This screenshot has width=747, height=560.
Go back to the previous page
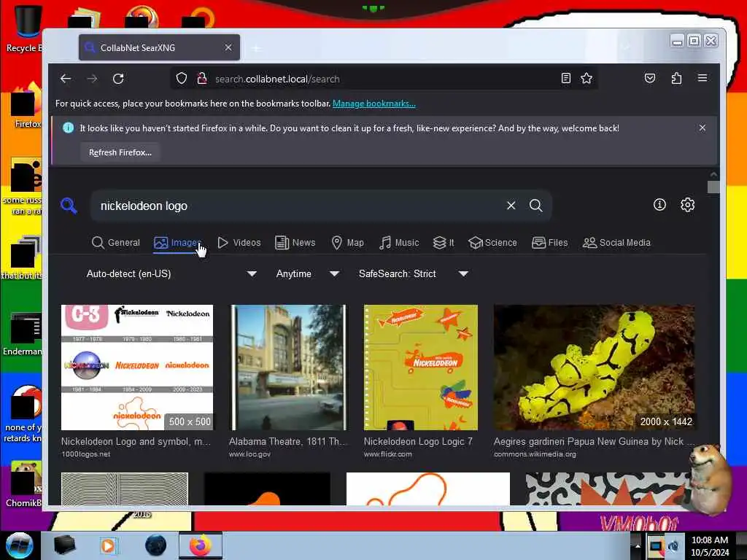click(x=66, y=79)
